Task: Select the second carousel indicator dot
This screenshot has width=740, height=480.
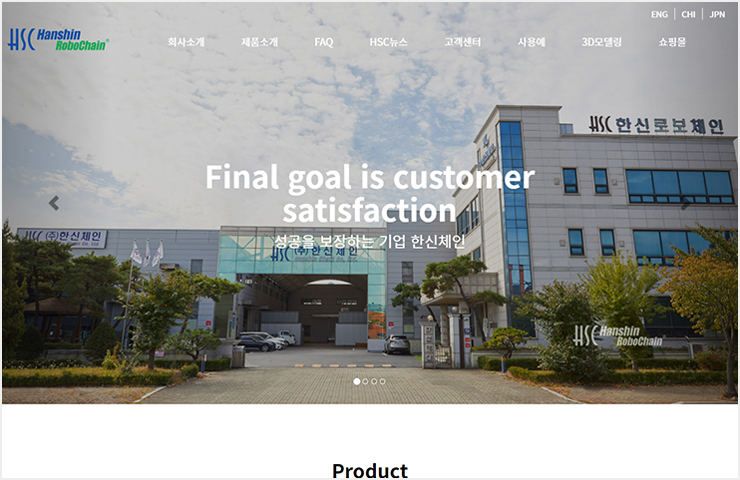Action: pos(365,381)
